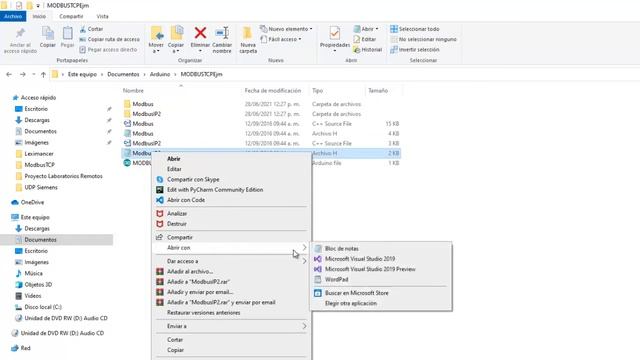Click the Anclar al acceso rápido pin icon
Viewport: 640px width, 360px height.
coord(20,33)
